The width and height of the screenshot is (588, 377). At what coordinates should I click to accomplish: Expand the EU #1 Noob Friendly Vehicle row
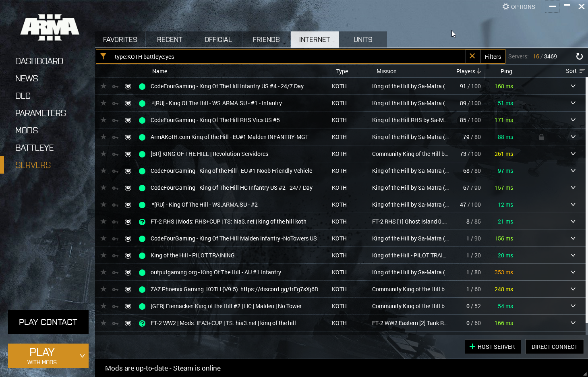point(573,171)
